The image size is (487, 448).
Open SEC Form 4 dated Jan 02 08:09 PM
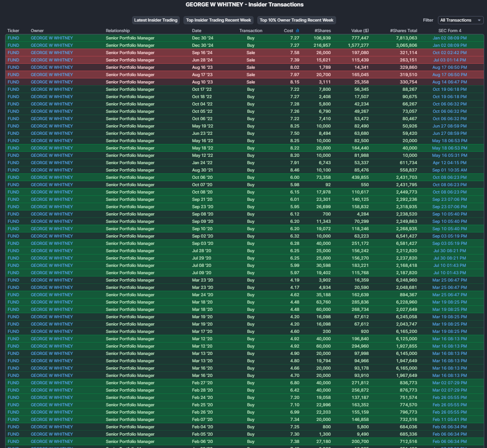click(x=450, y=38)
